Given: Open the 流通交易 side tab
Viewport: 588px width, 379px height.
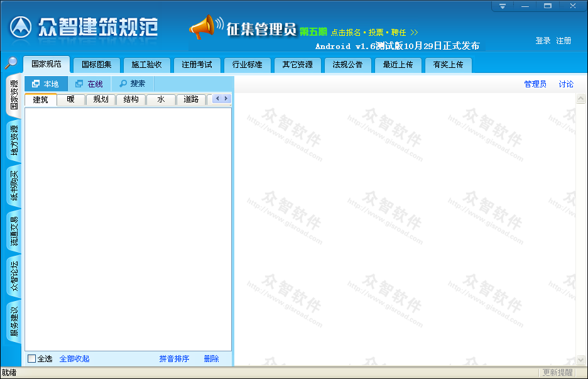Looking at the screenshot, I should 14,231.
